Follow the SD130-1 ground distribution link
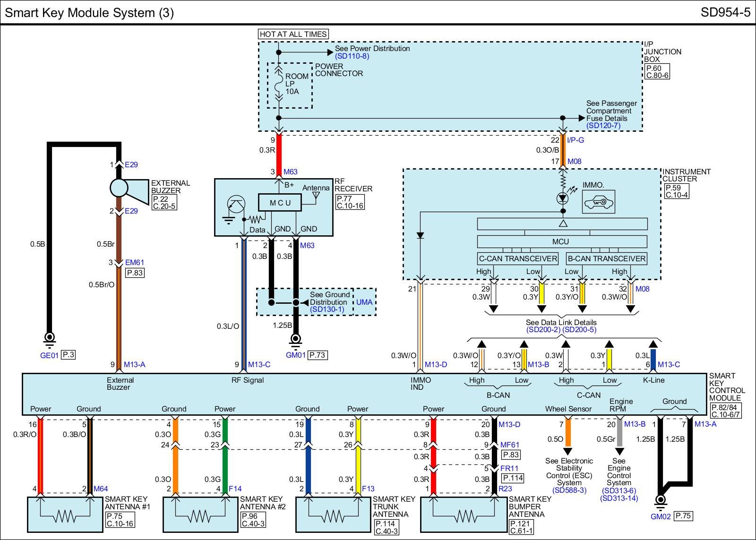The image size is (756, 540). point(327,310)
